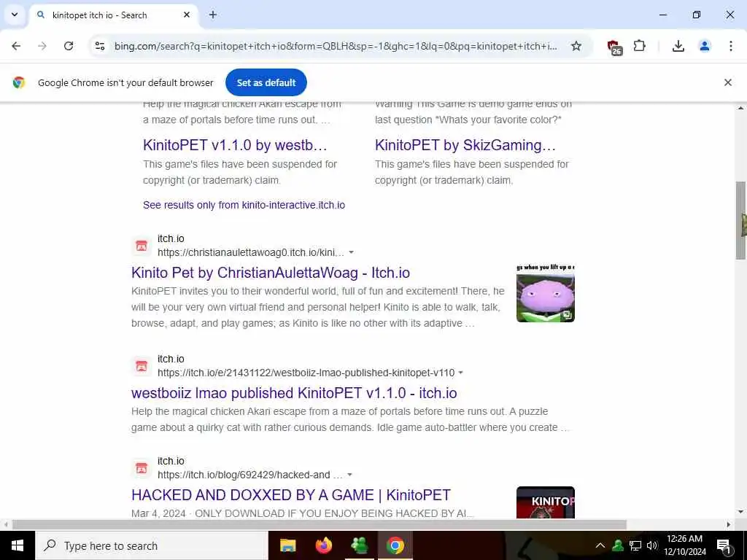Click itch.io favicon of HACKED AND DOXXED result

142,468
